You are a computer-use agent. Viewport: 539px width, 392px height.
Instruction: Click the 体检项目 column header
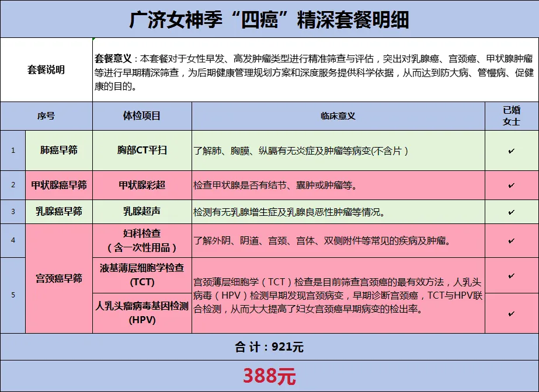pos(142,116)
